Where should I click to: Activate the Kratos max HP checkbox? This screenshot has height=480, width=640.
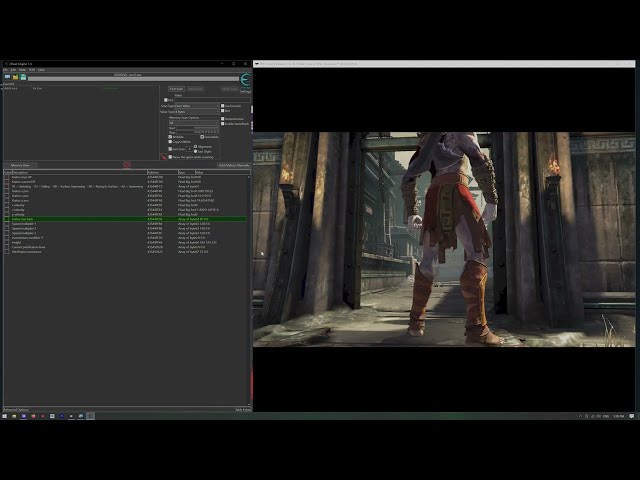click(x=7, y=178)
